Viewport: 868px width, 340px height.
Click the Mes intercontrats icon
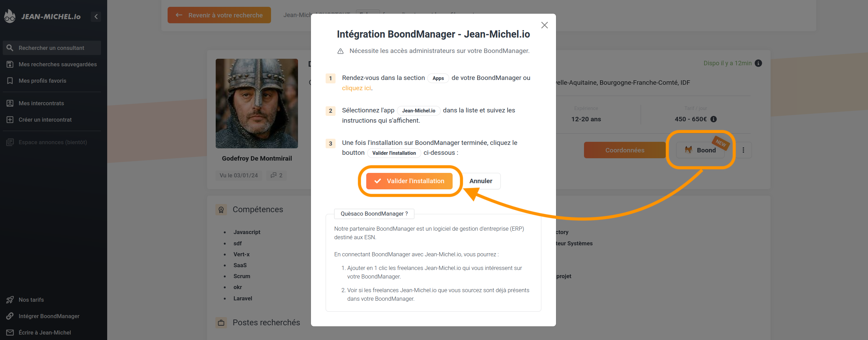coord(10,103)
